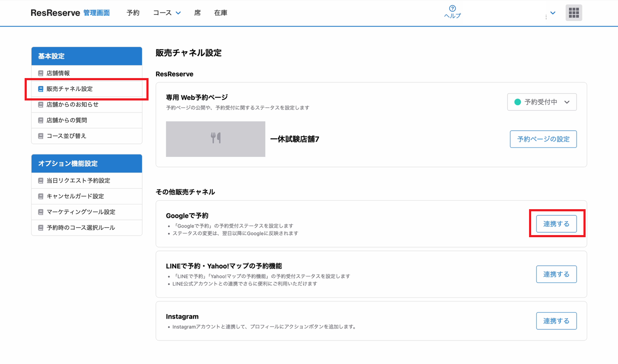Viewport: 618px width, 364px height.
Task: Click the 当日リクエスト予約設定 book icon
Action: 41,181
